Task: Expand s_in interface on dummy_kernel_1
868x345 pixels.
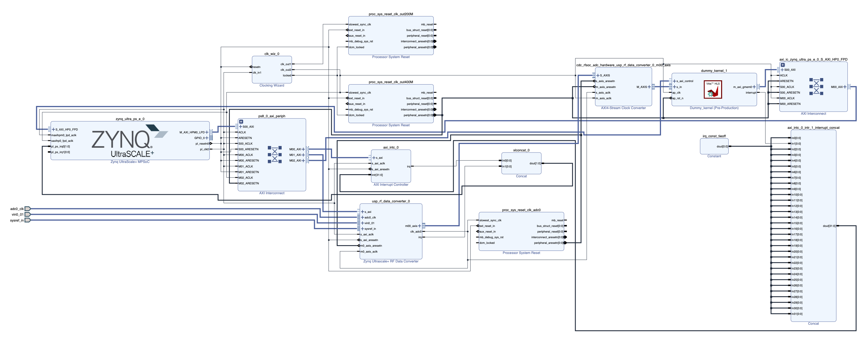Action: click(674, 87)
